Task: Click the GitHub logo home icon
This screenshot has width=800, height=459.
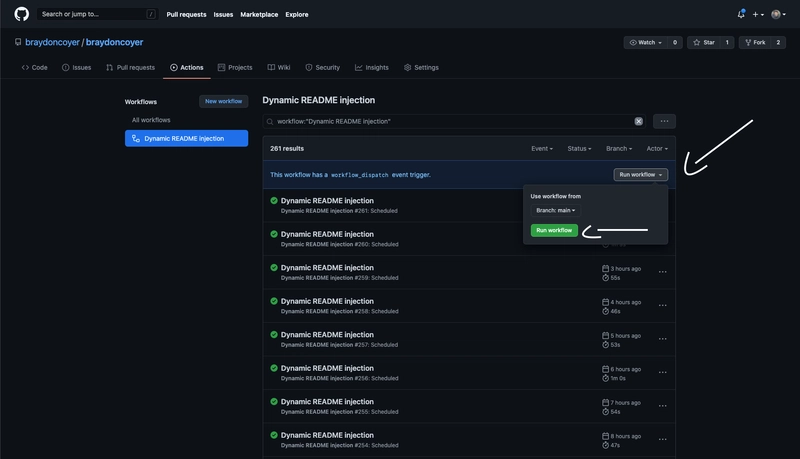Action: [x=21, y=14]
